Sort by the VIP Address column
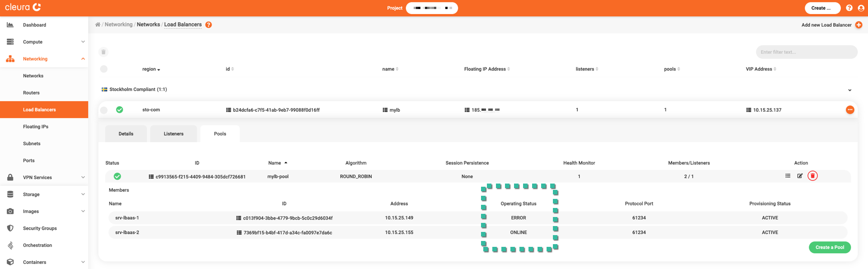This screenshot has width=868, height=269. tap(761, 69)
